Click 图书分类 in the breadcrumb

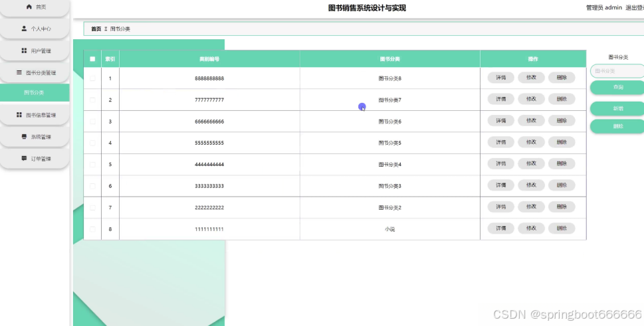pos(120,29)
